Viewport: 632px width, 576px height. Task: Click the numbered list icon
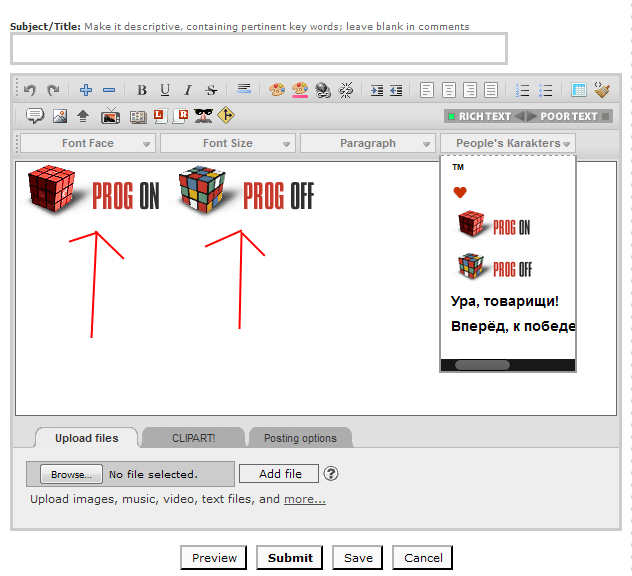pos(523,90)
